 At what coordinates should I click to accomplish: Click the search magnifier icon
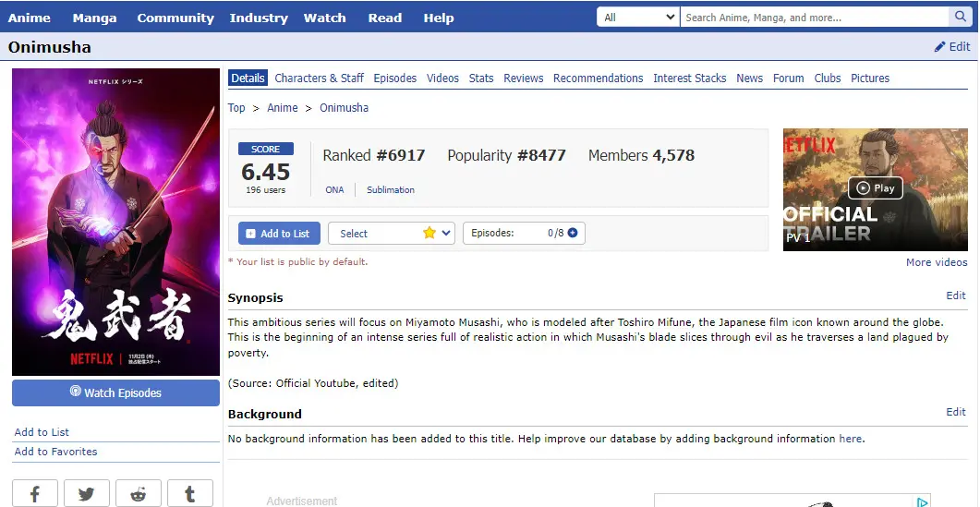pyautogui.click(x=960, y=17)
